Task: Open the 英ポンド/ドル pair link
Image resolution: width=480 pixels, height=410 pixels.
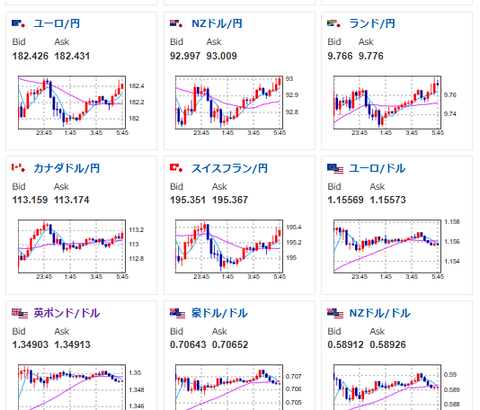Action: (x=67, y=313)
